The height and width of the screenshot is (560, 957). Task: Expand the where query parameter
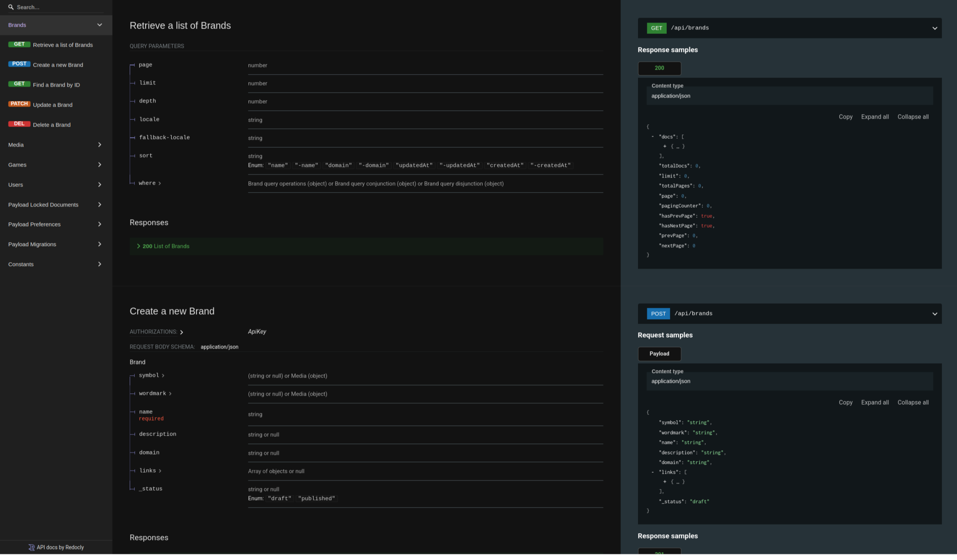point(150,183)
